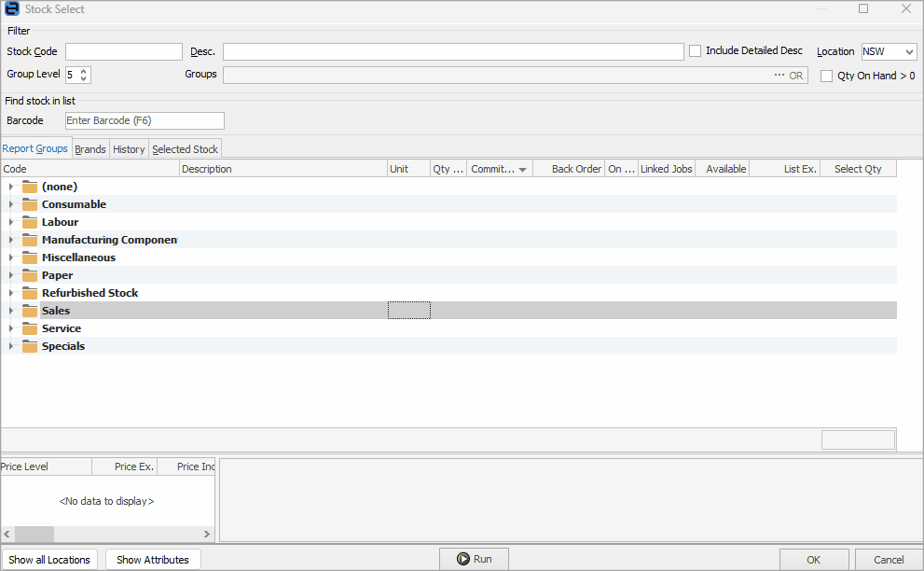Click the Refurbished Stock folder icon
Viewport: 924px width, 571px height.
pos(30,293)
